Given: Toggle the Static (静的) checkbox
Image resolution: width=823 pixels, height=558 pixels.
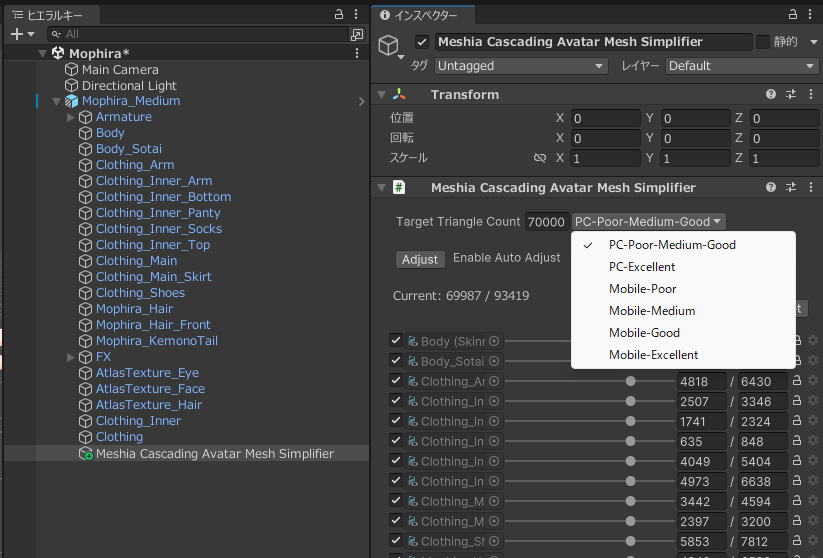Looking at the screenshot, I should (763, 41).
